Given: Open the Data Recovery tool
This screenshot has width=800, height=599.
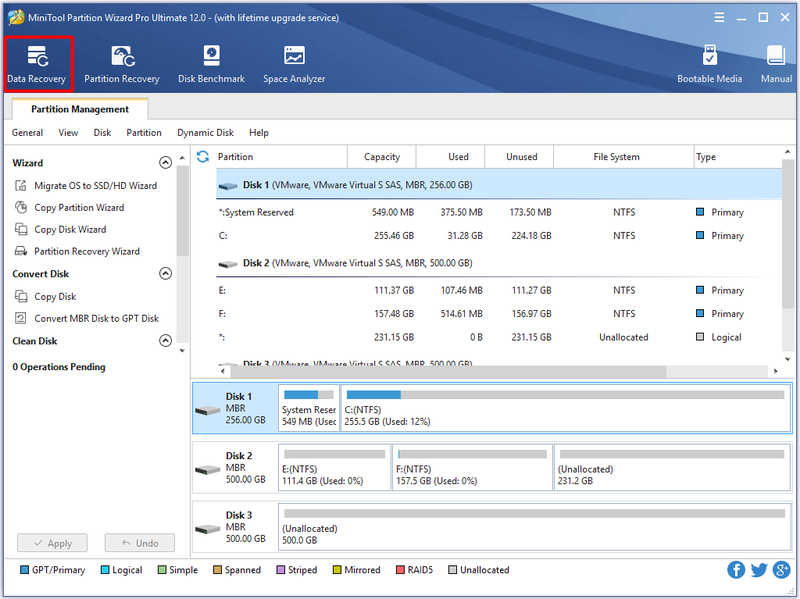Looking at the screenshot, I should pyautogui.click(x=37, y=64).
